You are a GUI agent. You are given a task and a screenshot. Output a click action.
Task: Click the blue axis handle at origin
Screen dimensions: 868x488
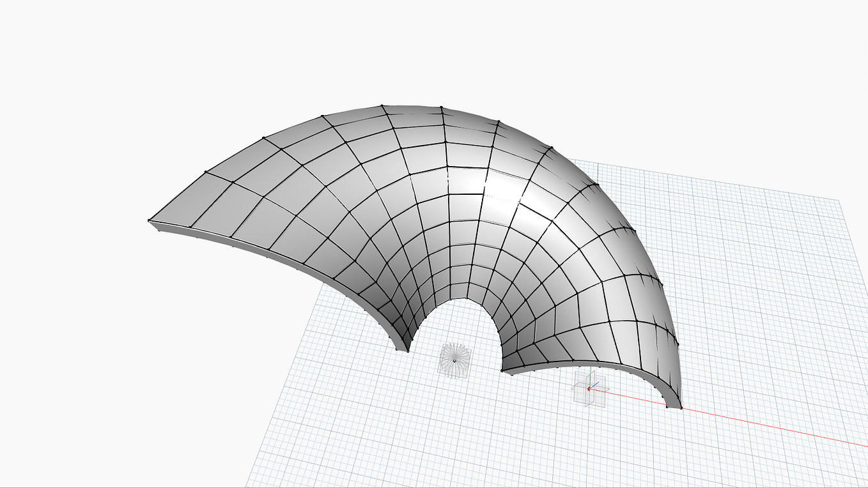595,385
